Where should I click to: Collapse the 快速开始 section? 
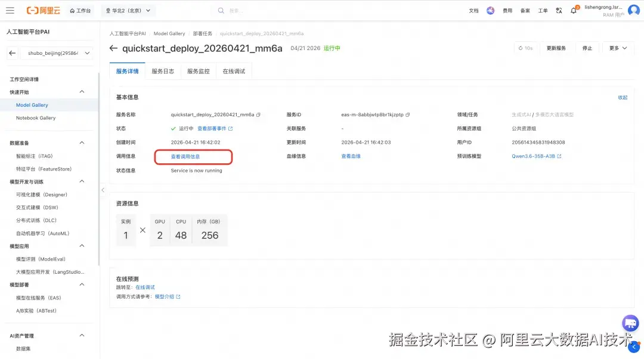[82, 92]
